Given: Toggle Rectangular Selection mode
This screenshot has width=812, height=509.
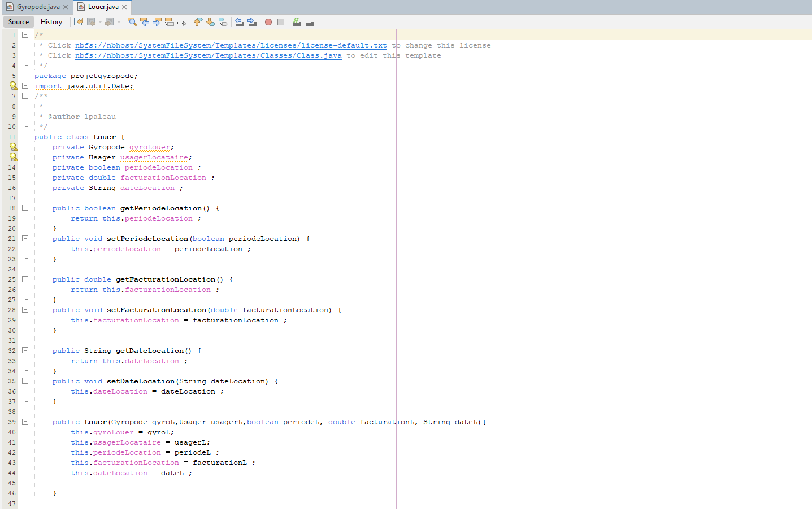Looking at the screenshot, I should pyautogui.click(x=182, y=22).
